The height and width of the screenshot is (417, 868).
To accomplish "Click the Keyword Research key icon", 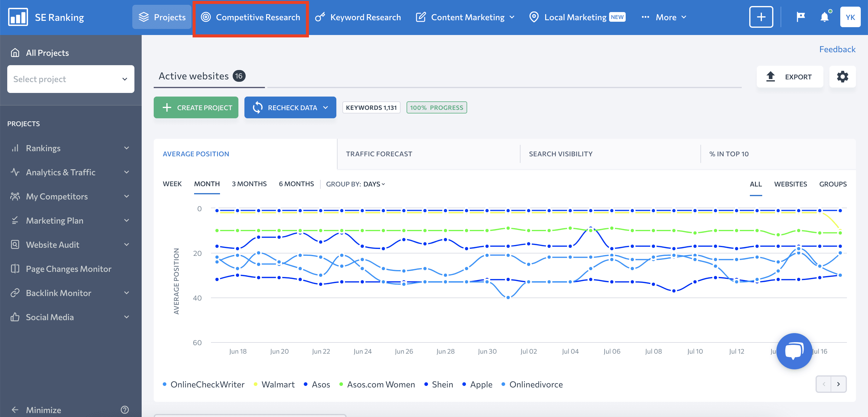I will coord(320,17).
